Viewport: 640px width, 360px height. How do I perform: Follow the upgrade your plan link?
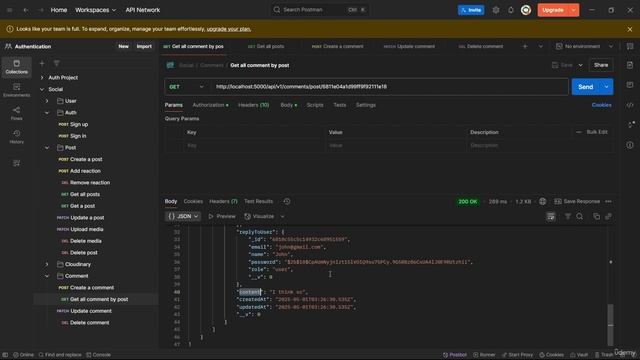(x=229, y=29)
